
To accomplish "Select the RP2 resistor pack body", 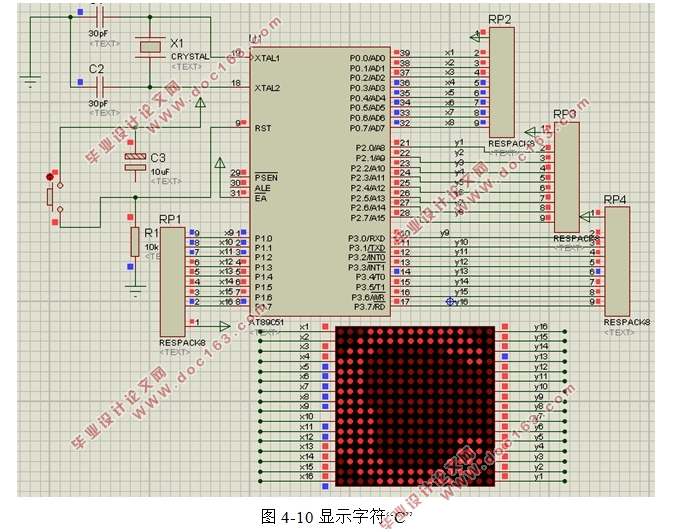I will coord(502,83).
